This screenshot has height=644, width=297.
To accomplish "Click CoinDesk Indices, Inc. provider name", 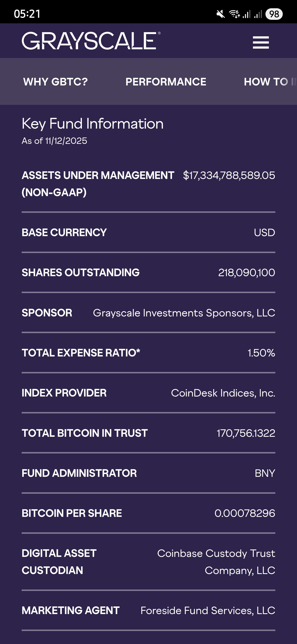I will coord(223,393).
